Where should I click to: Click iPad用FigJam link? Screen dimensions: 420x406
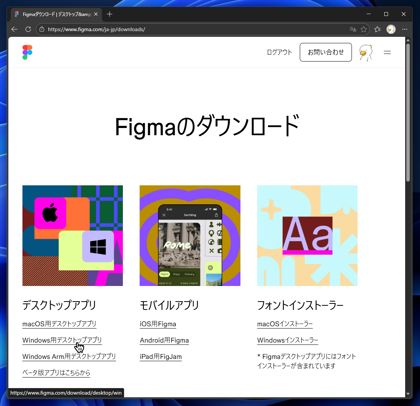161,356
